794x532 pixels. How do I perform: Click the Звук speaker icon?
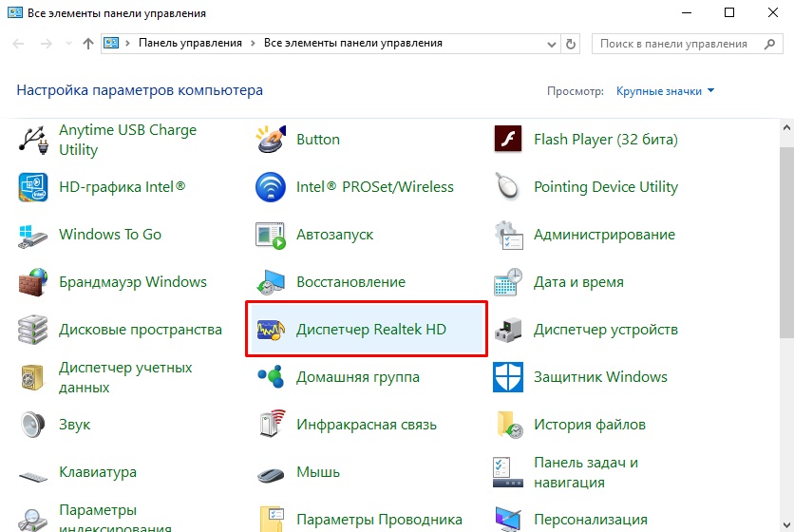tap(33, 425)
